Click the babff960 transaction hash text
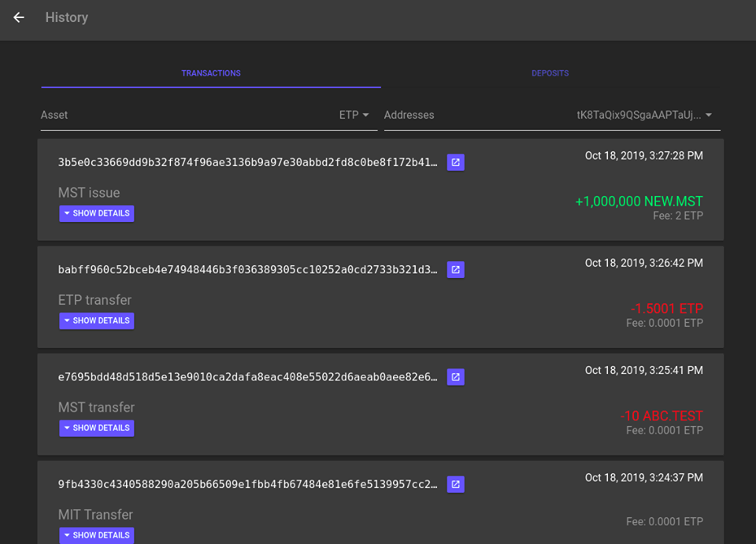This screenshot has width=756, height=544. point(248,270)
